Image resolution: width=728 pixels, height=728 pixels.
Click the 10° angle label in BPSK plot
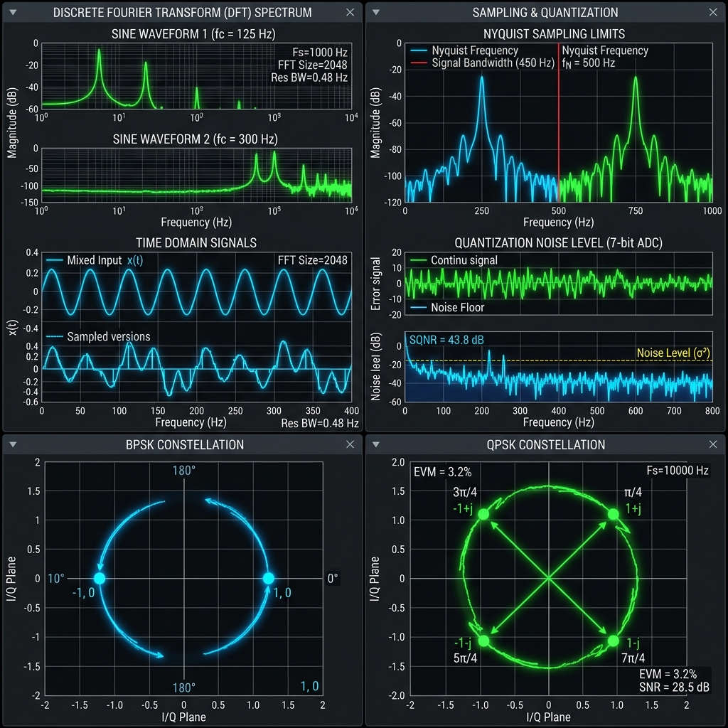pos(56,579)
